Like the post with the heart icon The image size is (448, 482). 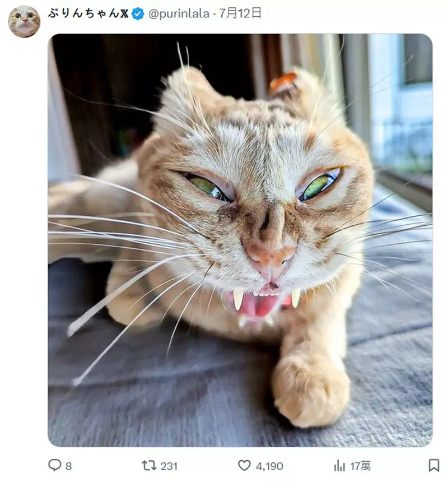tap(244, 465)
